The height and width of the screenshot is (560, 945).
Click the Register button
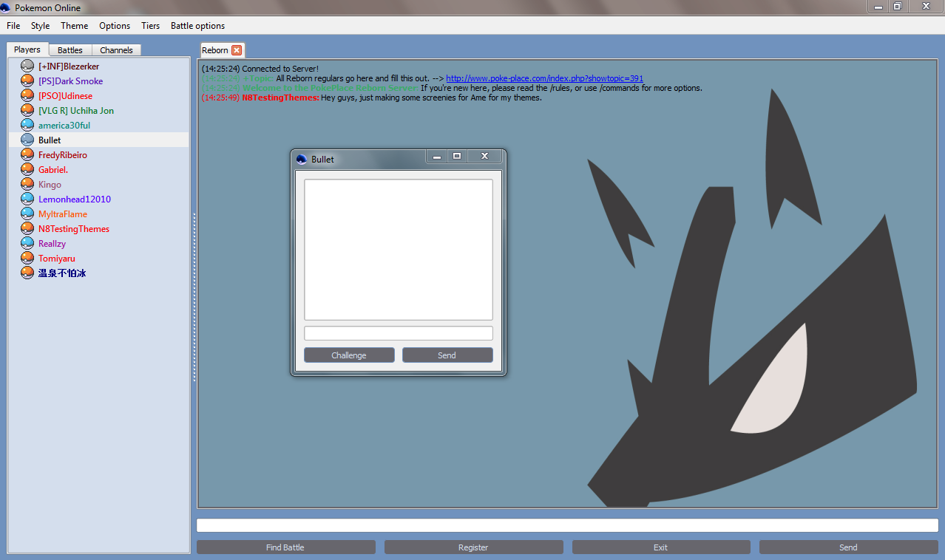[473, 547]
